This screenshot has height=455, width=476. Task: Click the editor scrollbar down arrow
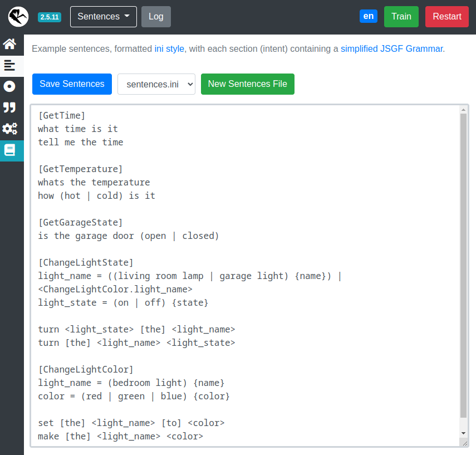463,433
